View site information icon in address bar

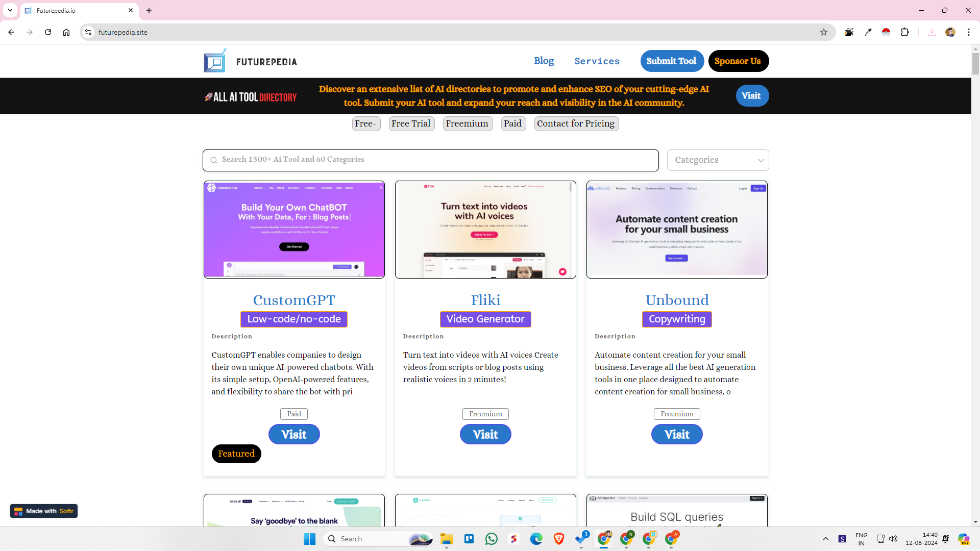(88, 32)
